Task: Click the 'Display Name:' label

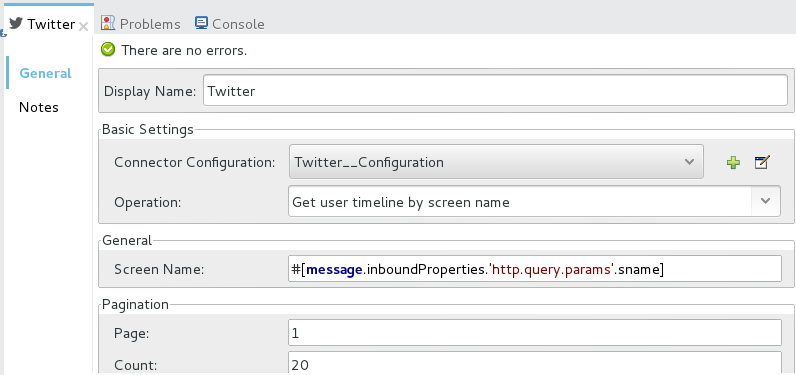Action: (x=150, y=91)
